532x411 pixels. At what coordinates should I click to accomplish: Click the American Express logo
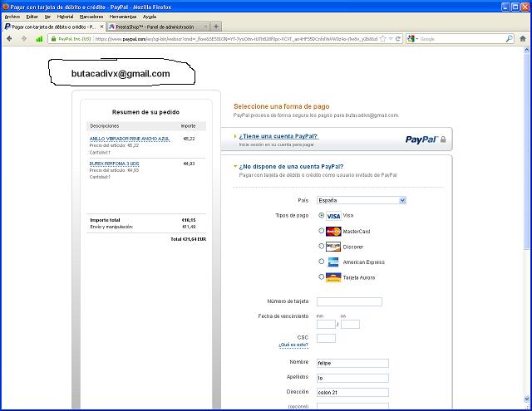click(333, 262)
